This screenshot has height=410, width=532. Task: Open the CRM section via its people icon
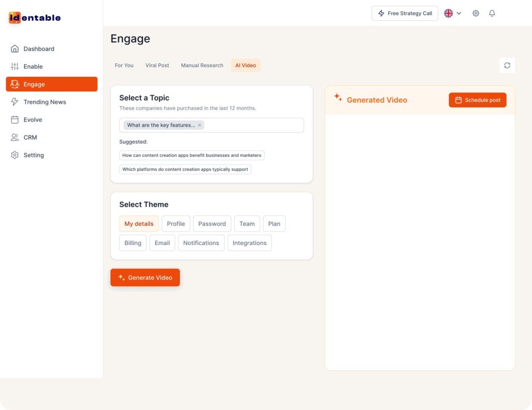15,137
